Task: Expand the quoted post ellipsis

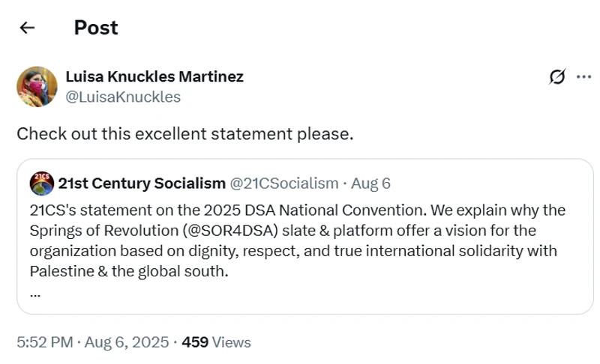Action: 34,293
